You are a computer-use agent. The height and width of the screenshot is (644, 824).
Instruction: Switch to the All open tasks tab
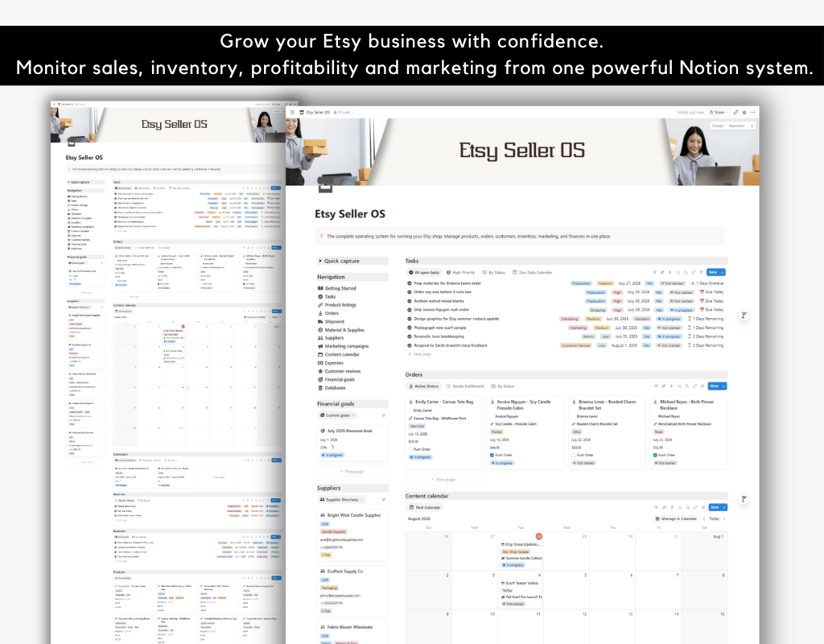click(424, 272)
